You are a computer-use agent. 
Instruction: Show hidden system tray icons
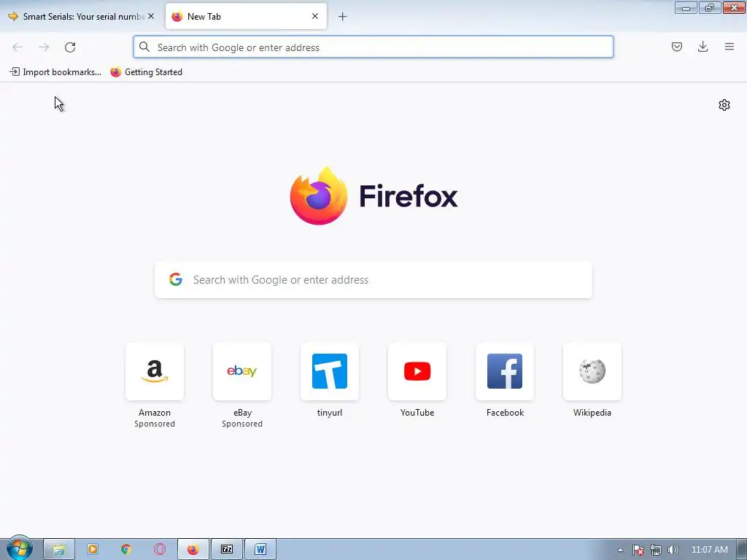pyautogui.click(x=620, y=550)
